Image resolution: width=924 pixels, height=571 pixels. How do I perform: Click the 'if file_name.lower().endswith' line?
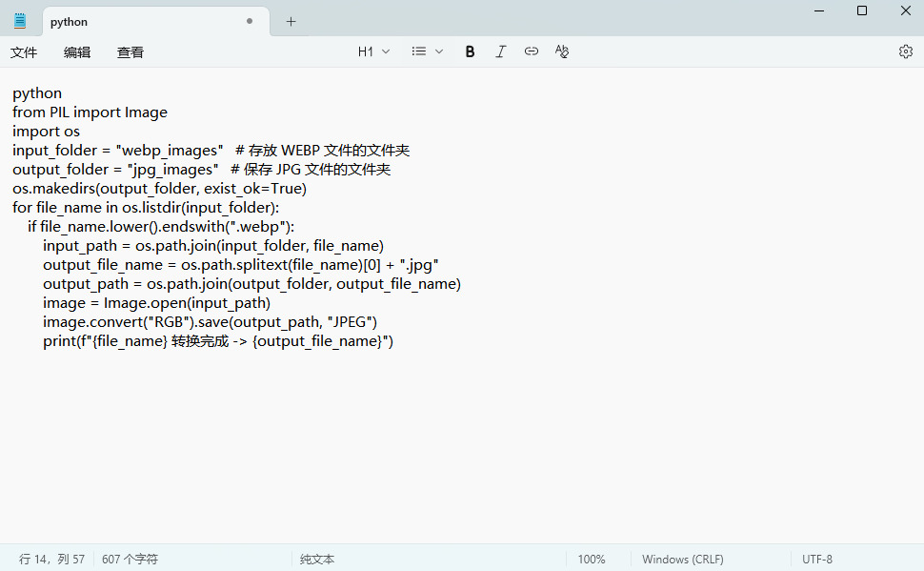(161, 227)
